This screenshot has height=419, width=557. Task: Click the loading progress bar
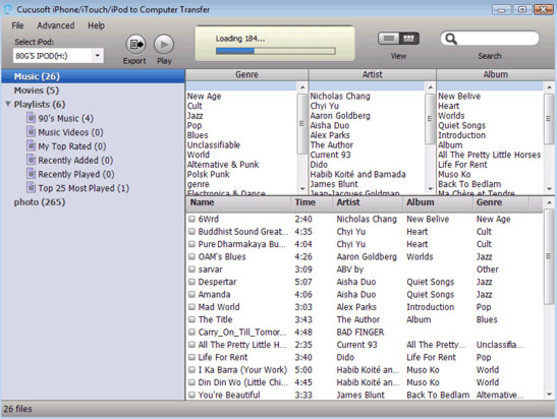276,51
